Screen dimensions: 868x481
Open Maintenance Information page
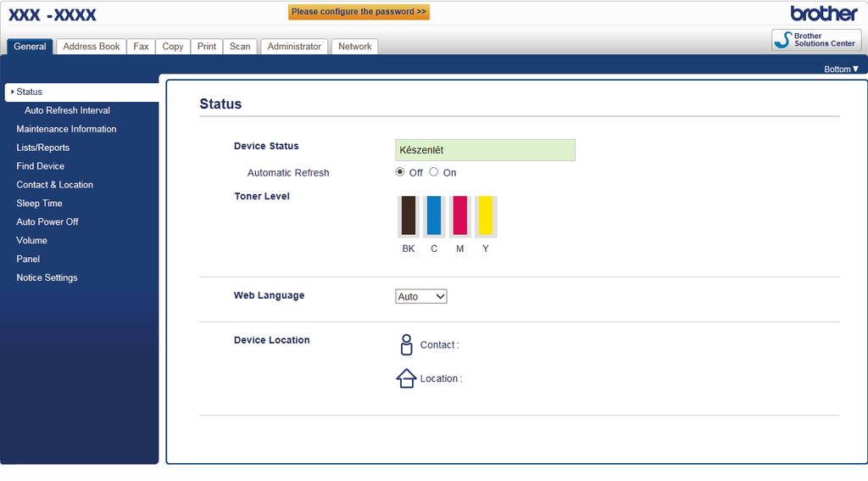66,129
